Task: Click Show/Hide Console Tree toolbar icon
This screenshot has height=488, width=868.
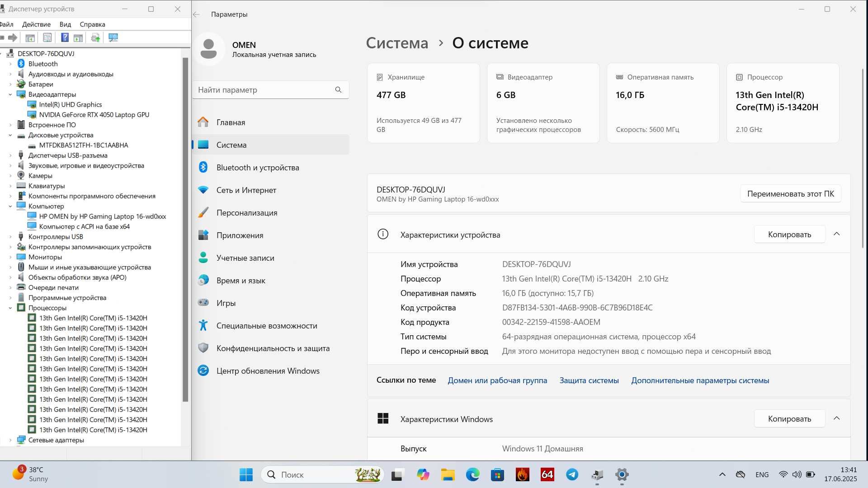Action: [x=30, y=38]
